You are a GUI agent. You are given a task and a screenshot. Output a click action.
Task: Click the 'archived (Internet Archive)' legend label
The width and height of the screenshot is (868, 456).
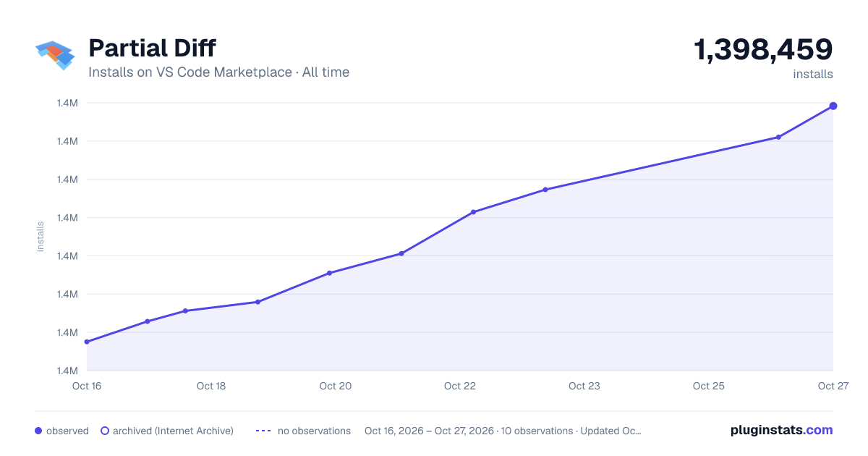[173, 431]
